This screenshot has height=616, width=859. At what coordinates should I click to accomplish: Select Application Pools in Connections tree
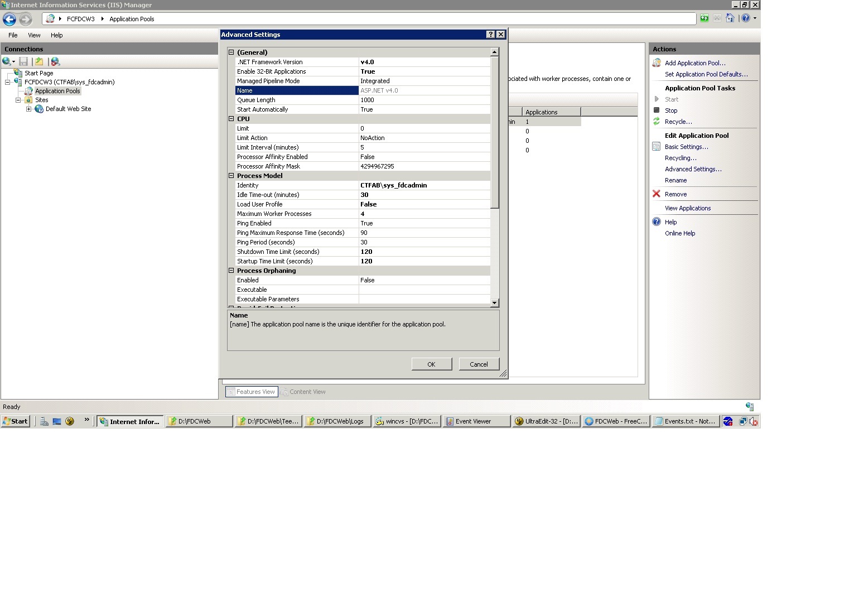point(57,91)
